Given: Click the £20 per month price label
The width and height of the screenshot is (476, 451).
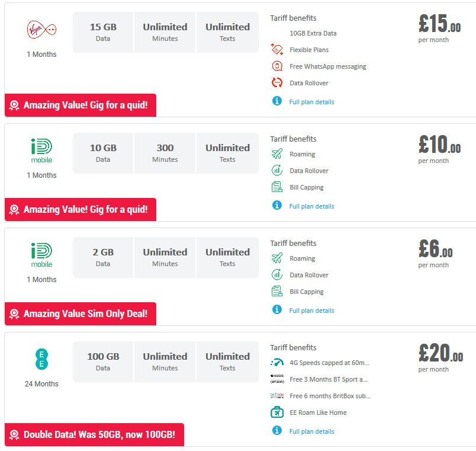Looking at the screenshot, I should point(433,359).
